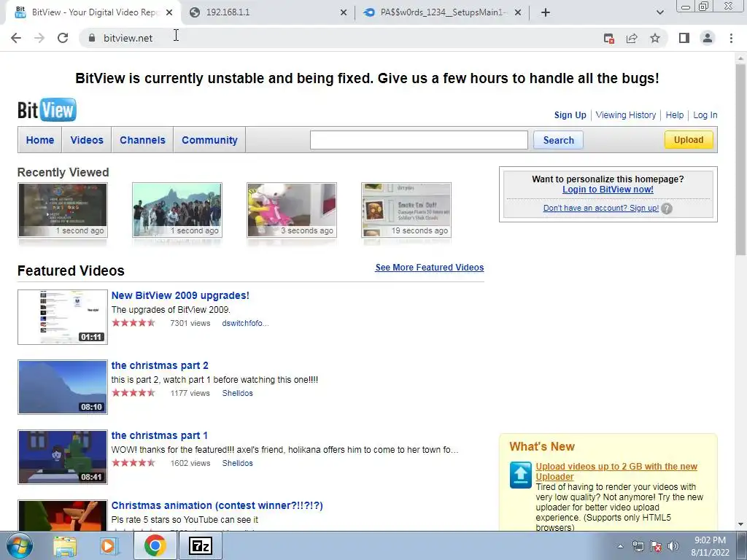Go back with the browser back arrow
This screenshot has width=747, height=560.
coord(16,38)
